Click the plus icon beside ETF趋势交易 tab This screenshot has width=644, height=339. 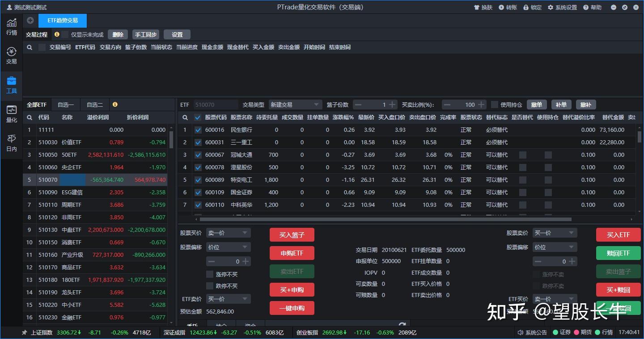point(30,21)
